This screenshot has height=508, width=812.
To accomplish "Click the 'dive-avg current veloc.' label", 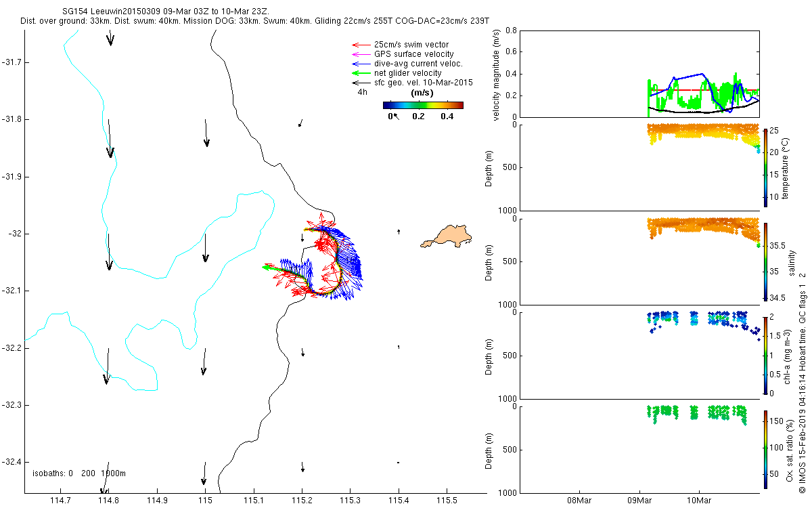I will point(418,64).
